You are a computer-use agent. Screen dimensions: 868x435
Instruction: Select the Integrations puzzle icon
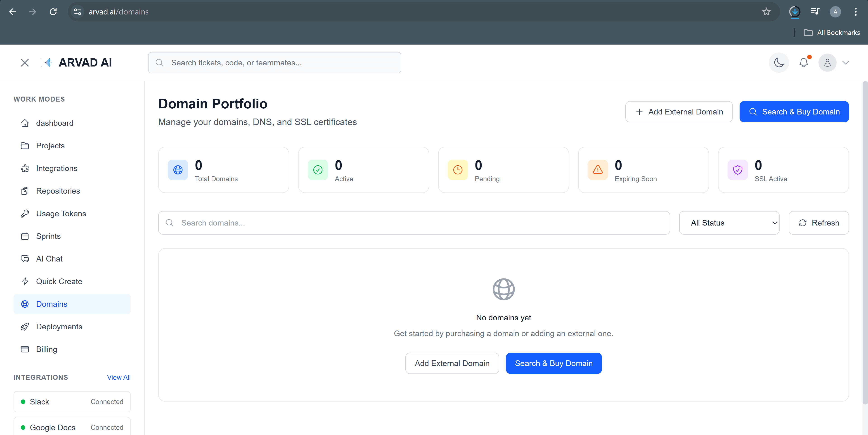click(25, 168)
